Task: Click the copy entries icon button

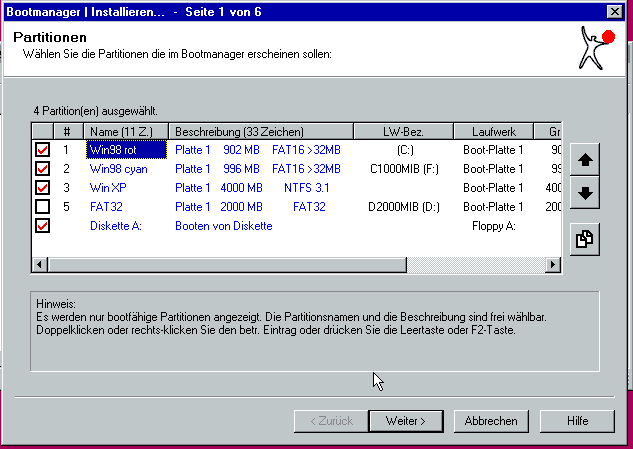Action: point(584,240)
